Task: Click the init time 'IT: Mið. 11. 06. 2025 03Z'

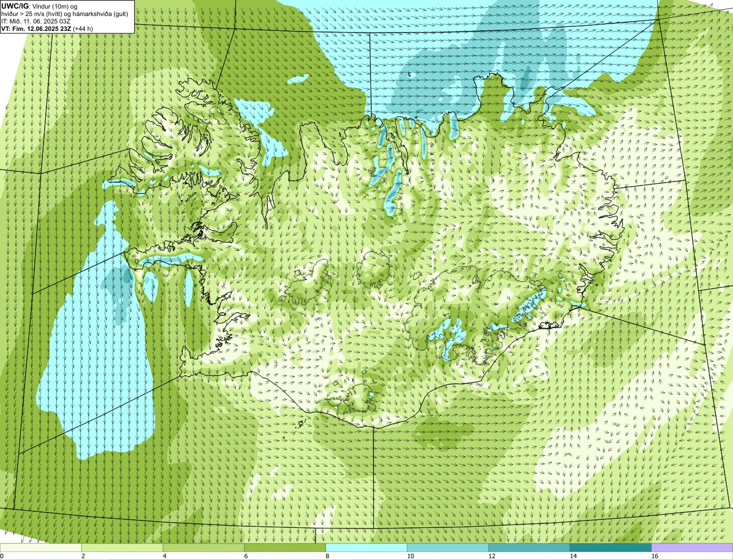Action: pyautogui.click(x=36, y=21)
